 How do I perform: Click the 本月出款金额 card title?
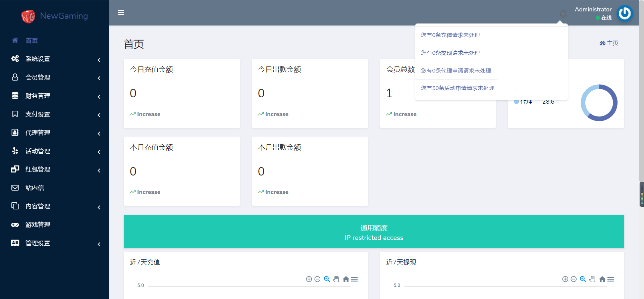point(280,147)
